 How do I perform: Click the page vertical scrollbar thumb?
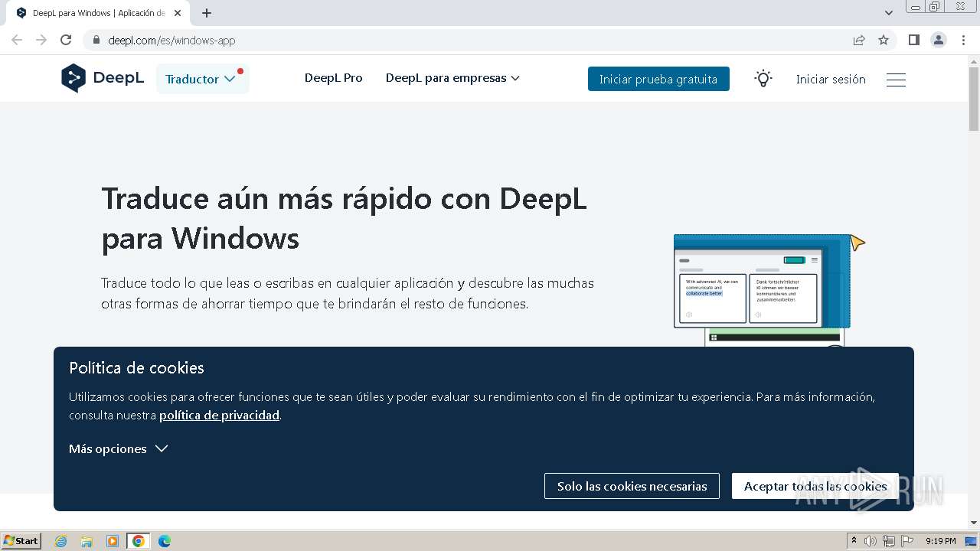[974, 101]
